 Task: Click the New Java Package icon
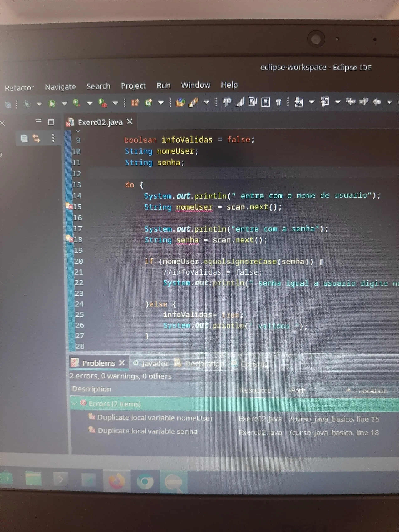135,103
